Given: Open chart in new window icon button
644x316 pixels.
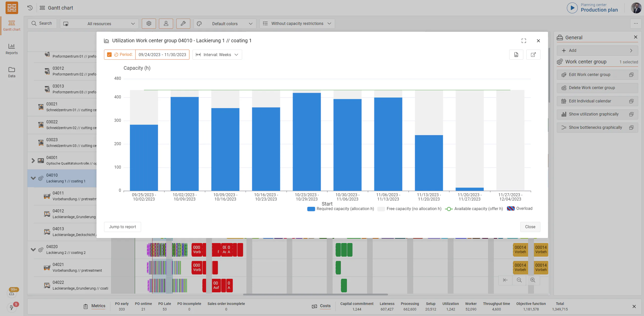Looking at the screenshot, I should (x=533, y=55).
